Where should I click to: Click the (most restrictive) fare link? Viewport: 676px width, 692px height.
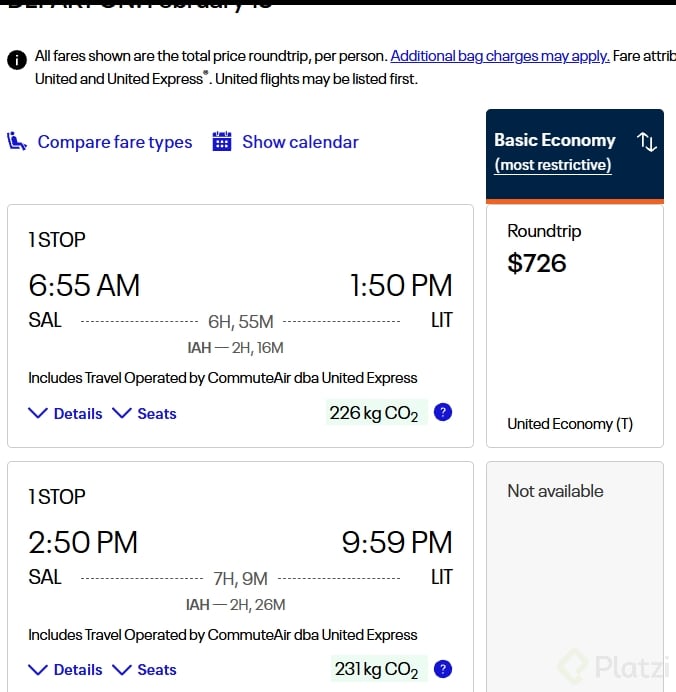click(553, 165)
